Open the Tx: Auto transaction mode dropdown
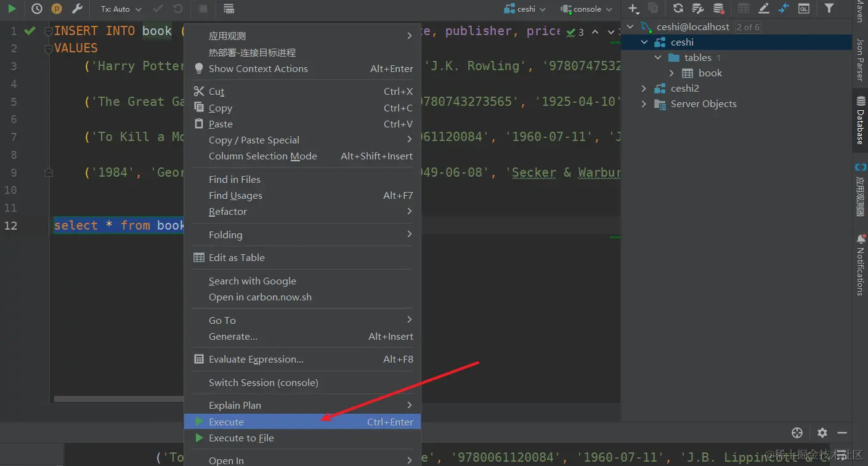Image resolution: width=868 pixels, height=466 pixels. tap(121, 9)
